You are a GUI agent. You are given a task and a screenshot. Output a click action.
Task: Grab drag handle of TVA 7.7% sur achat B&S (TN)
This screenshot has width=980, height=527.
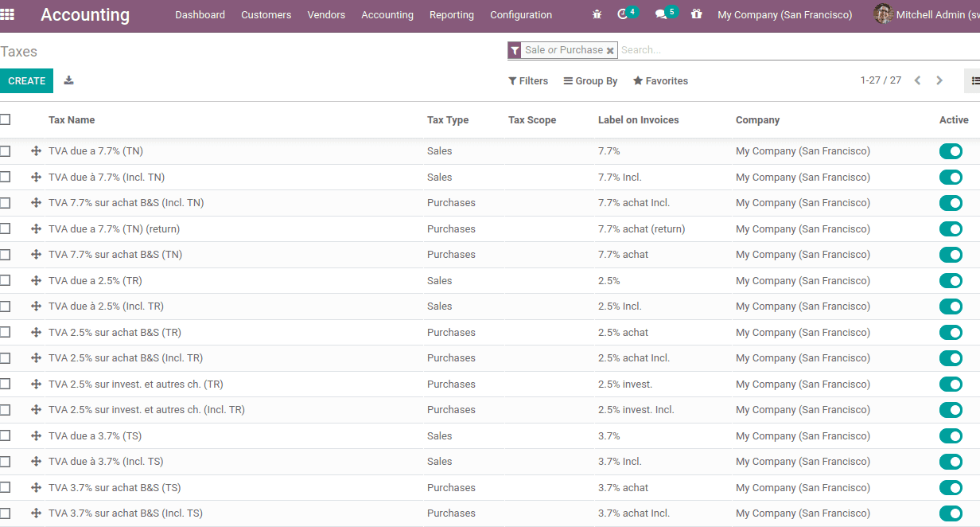click(36, 255)
